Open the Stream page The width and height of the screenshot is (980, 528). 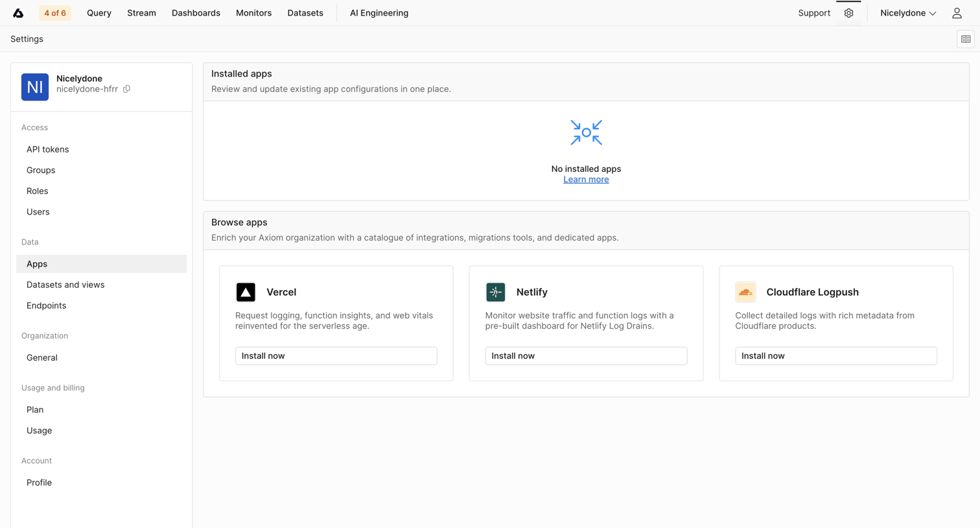click(141, 13)
